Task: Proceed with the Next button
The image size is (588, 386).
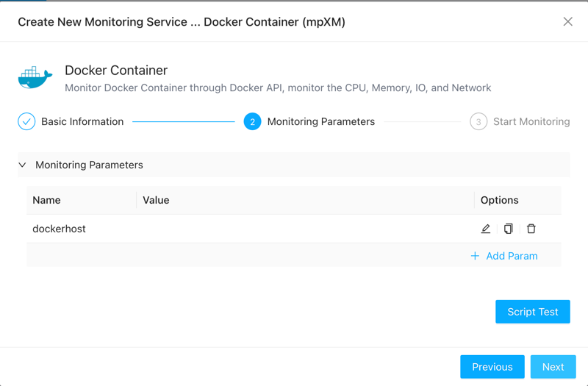Action: pyautogui.click(x=553, y=367)
